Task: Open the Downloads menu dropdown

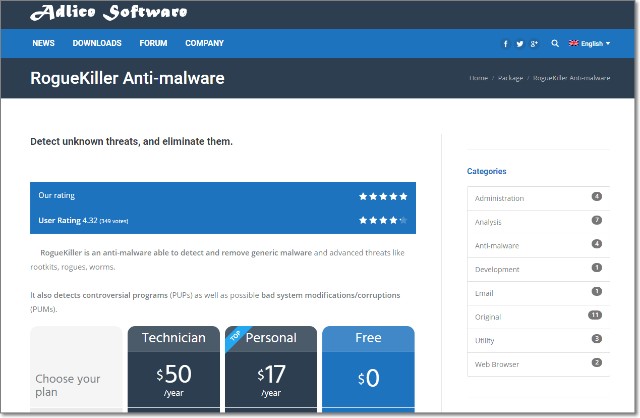Action: click(x=97, y=44)
